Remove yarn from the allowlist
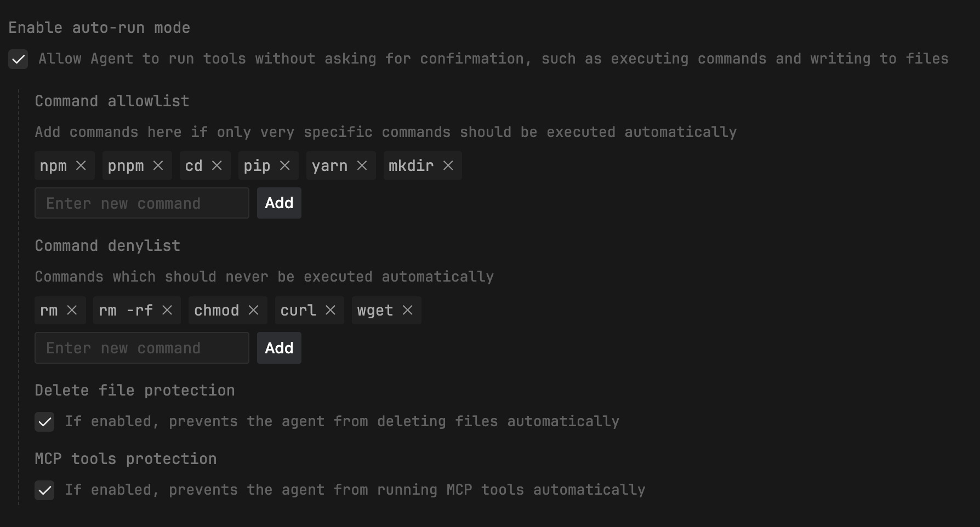This screenshot has height=527, width=980. (362, 165)
